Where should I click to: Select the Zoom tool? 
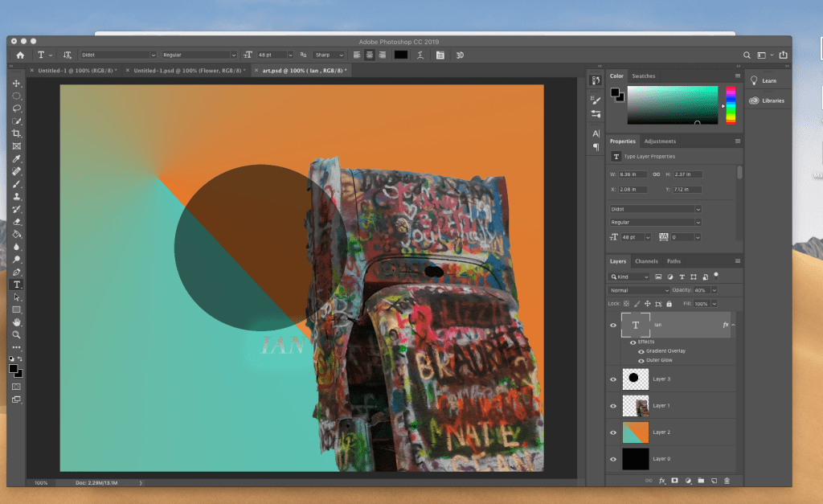(16, 334)
